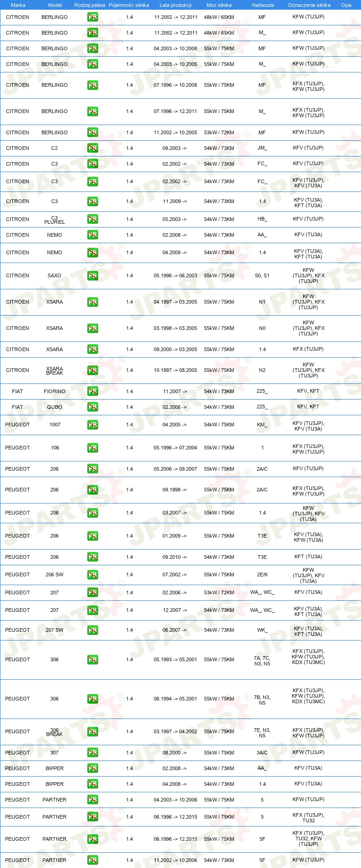Click fuel icon in Citroen C2 row
Viewport: 361px width, 868px height.
93,148
